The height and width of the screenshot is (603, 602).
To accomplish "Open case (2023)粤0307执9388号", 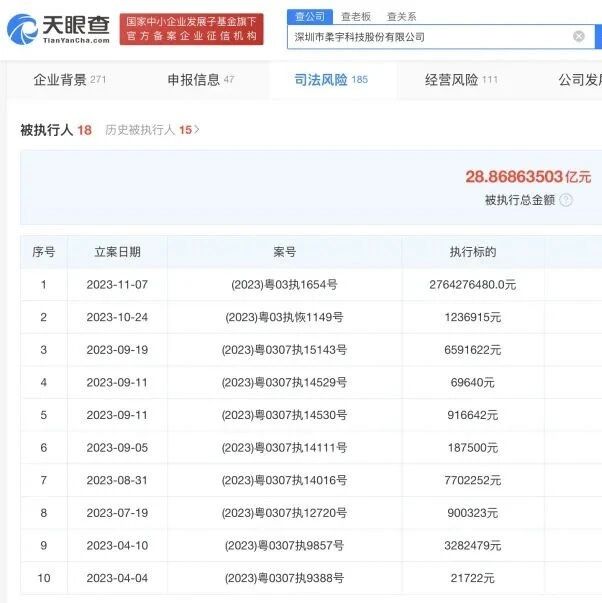I will (284, 578).
